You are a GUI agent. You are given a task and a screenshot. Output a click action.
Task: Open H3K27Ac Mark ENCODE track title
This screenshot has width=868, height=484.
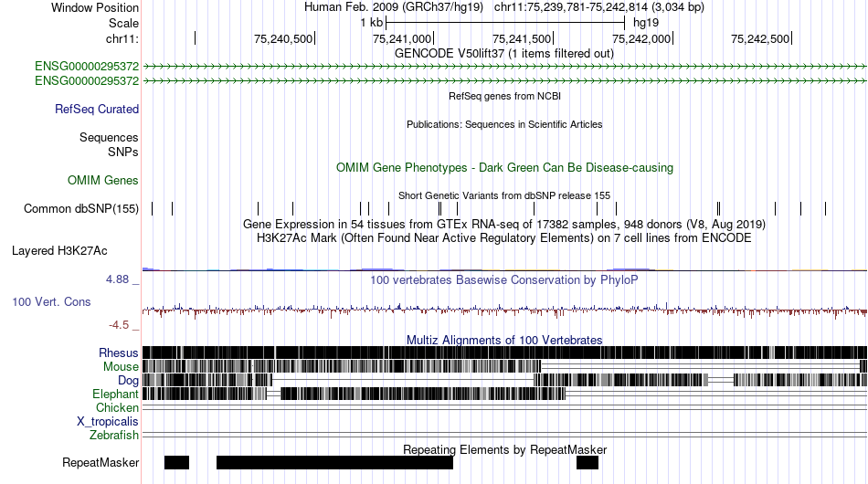point(504,237)
